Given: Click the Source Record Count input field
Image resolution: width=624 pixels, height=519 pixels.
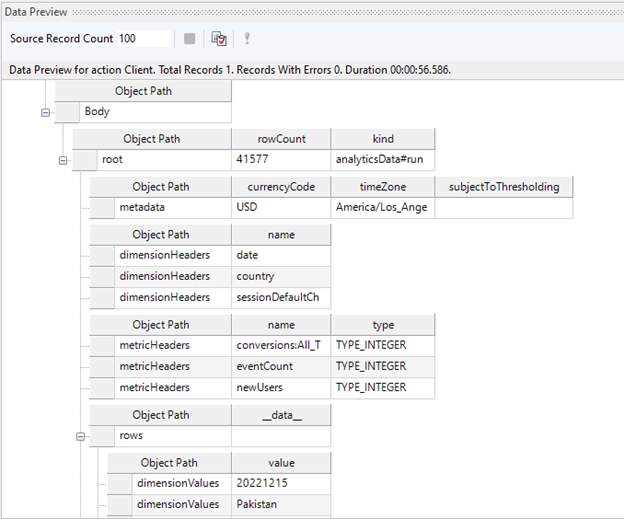Looking at the screenshot, I should (143, 38).
